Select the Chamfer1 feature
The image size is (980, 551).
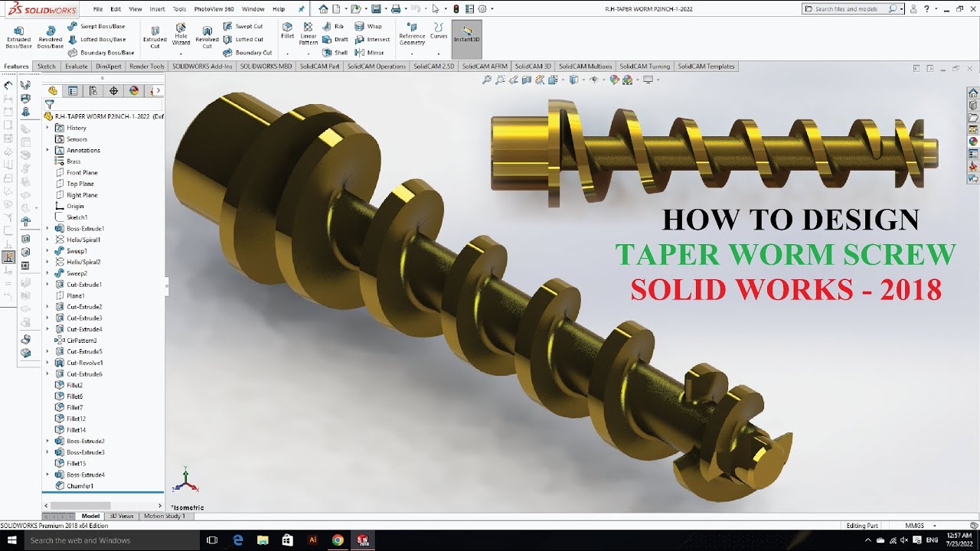(x=74, y=486)
